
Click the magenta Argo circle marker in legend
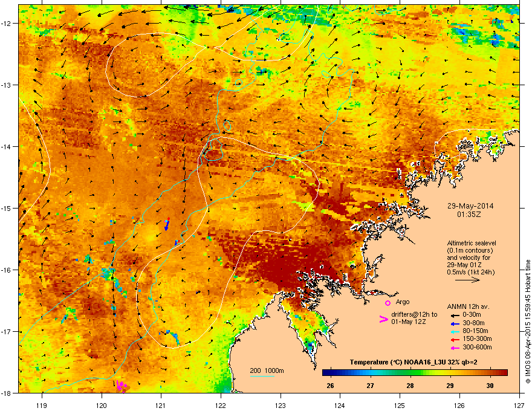tap(388, 303)
